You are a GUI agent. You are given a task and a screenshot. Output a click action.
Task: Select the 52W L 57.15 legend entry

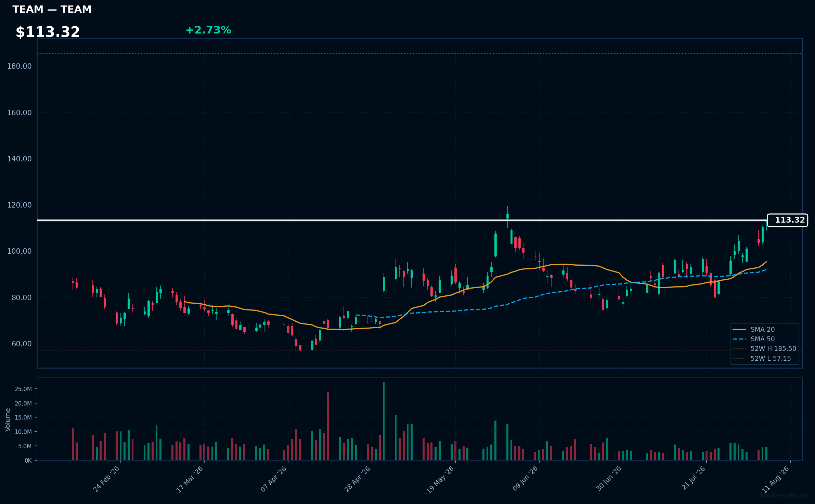click(762, 359)
